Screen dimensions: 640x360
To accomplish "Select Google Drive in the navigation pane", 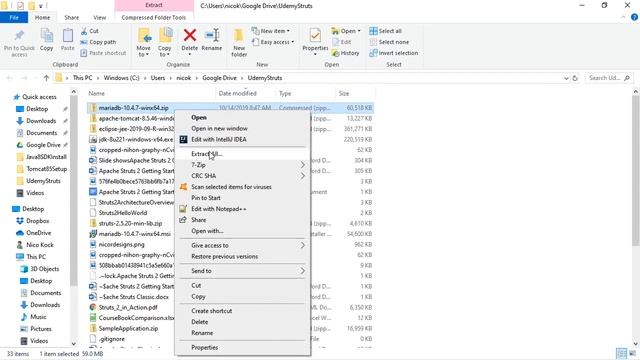I will tap(43, 145).
